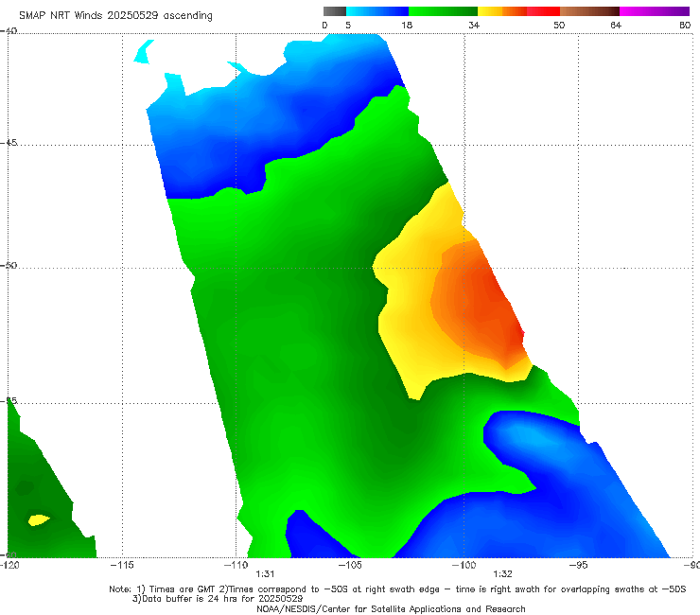Click the small cyan patch near the top left
This screenshot has height=615, width=700.
144,52
